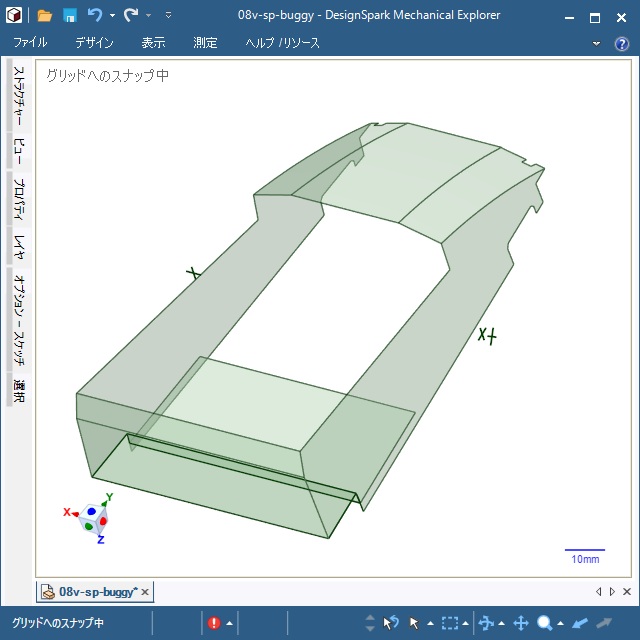Click the Spin view tool icon

pyautogui.click(x=487, y=623)
